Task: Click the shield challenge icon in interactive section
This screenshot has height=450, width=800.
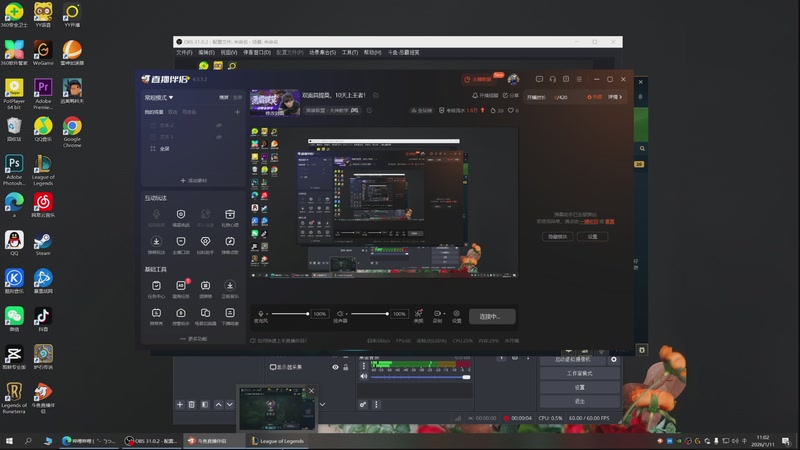Action: 181,214
